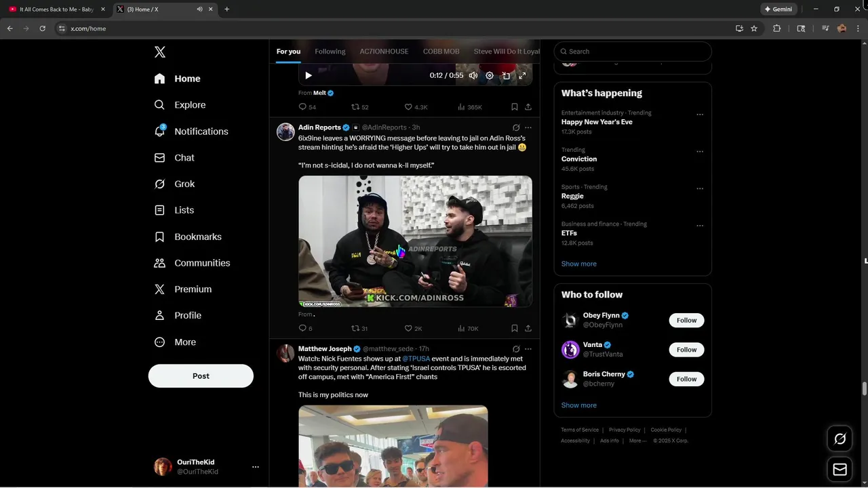Switch to the COBB MOB tab
The width and height of the screenshot is (868, 488).
441,52
